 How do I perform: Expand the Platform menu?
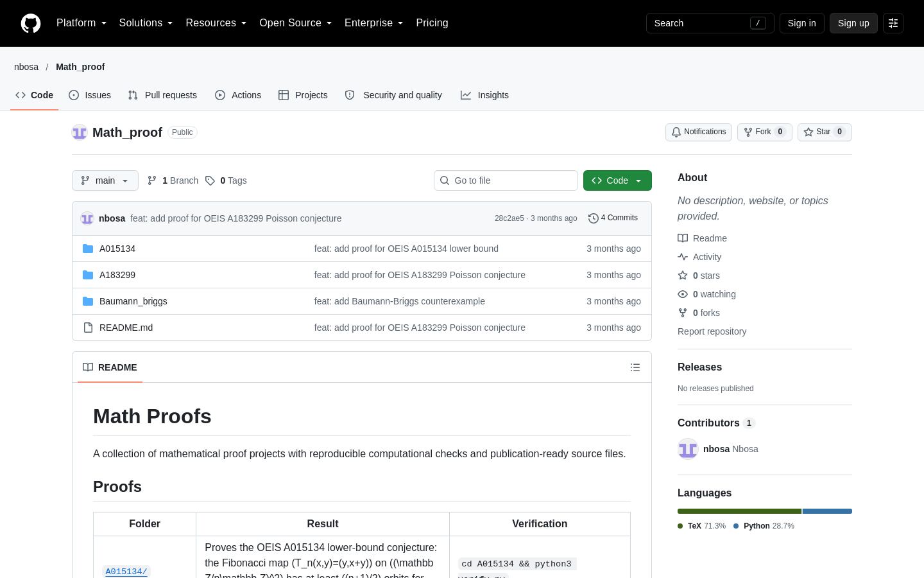81,23
